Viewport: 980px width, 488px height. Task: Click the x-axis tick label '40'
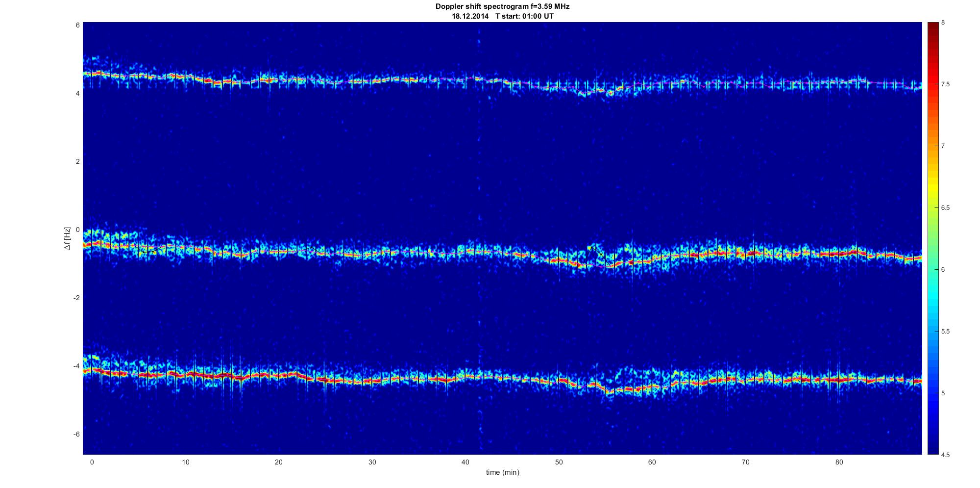(465, 462)
